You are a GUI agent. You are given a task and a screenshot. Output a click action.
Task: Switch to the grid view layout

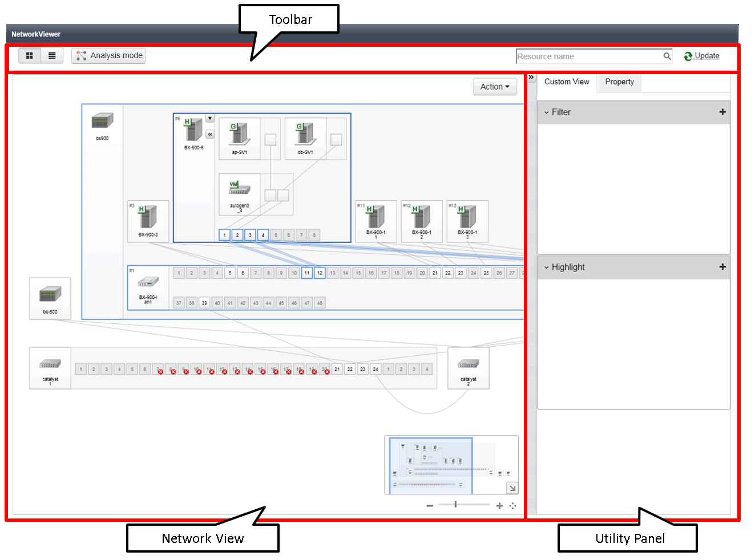pyautogui.click(x=30, y=55)
